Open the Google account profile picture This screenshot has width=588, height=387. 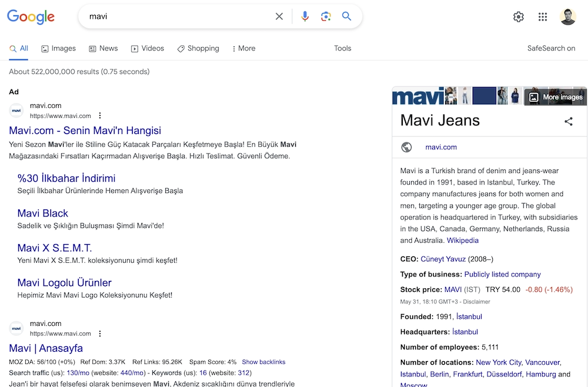click(x=568, y=17)
